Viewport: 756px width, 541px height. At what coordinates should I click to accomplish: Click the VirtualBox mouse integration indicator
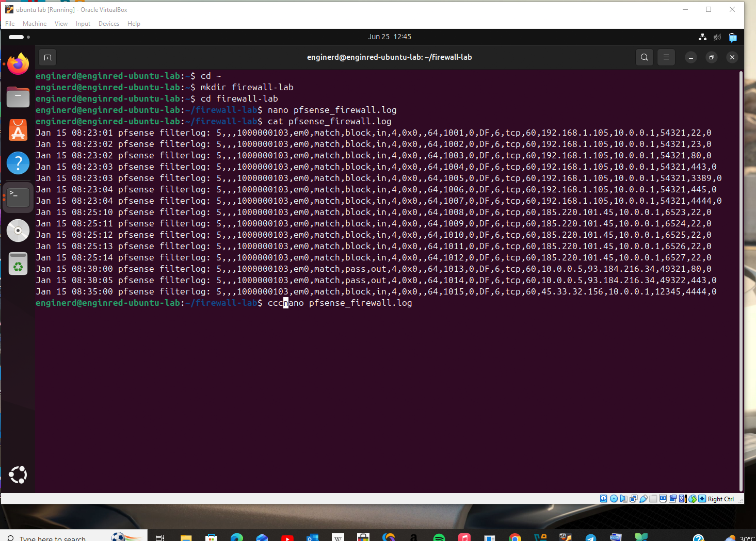point(693,499)
